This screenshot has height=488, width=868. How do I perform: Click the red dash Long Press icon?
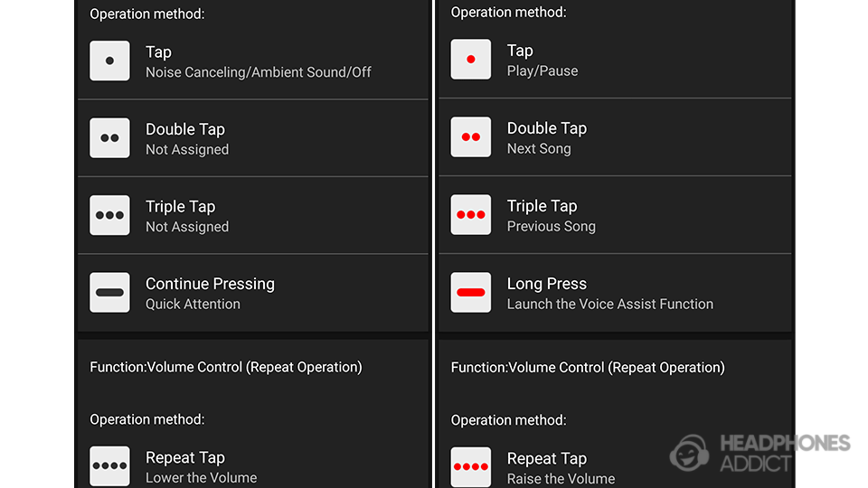tap(471, 293)
